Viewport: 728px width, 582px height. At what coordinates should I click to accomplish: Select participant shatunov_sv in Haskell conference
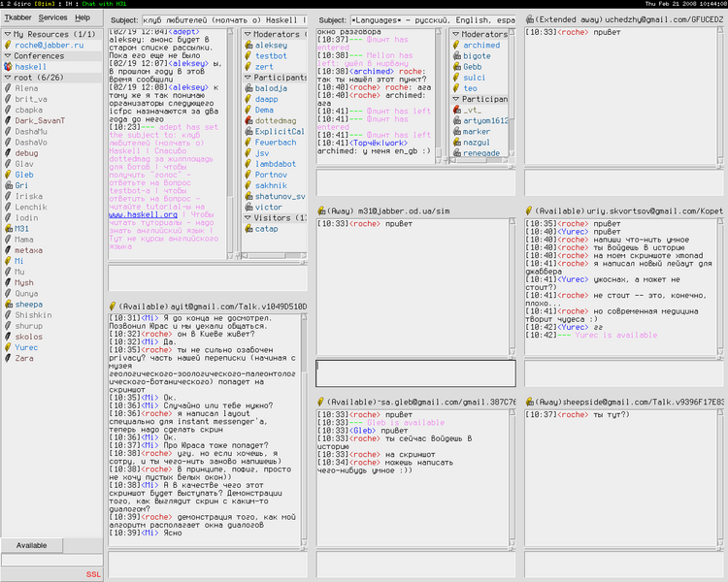[x=280, y=196]
